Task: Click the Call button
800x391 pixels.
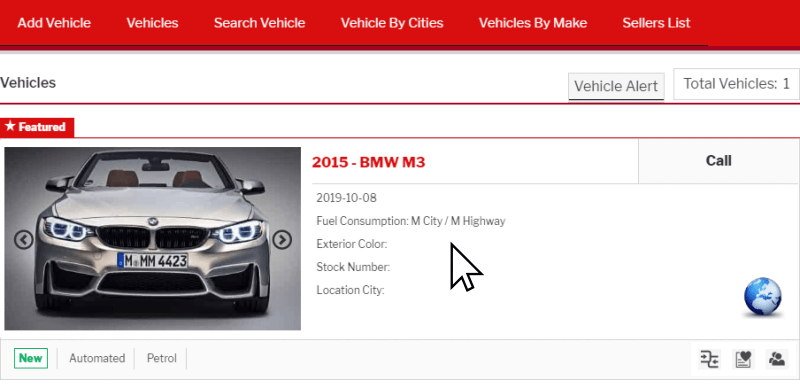Action: (x=718, y=161)
